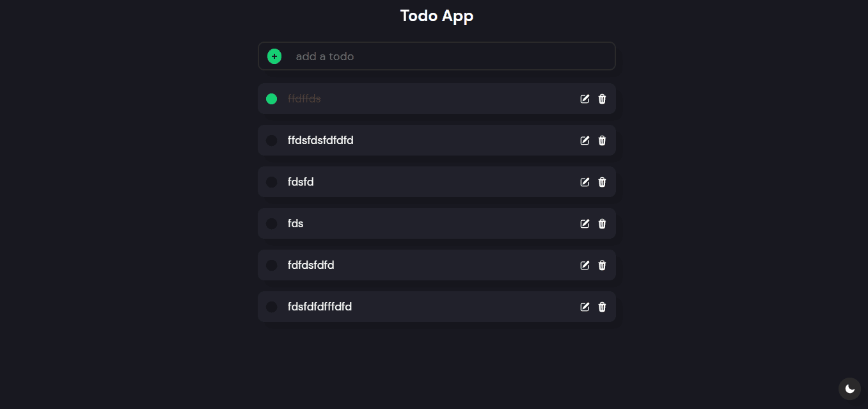The width and height of the screenshot is (868, 409).
Task: Uncheck the completed 'ffdffds' todo circle
Action: click(271, 99)
